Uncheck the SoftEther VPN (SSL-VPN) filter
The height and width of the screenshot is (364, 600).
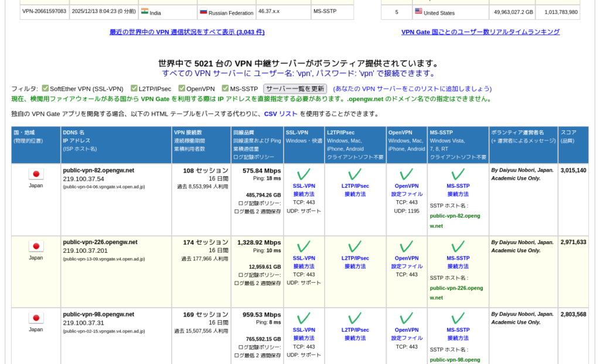pos(45,88)
